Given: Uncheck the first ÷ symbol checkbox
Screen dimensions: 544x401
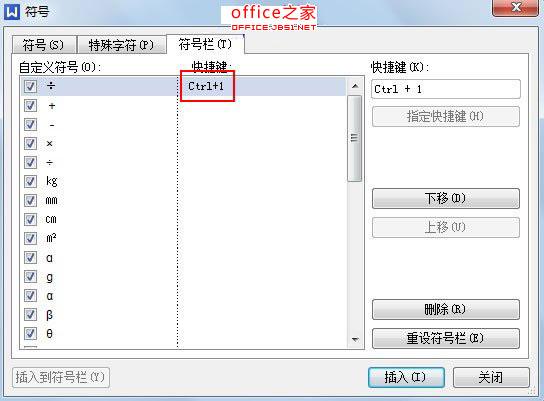Looking at the screenshot, I should click(30, 86).
